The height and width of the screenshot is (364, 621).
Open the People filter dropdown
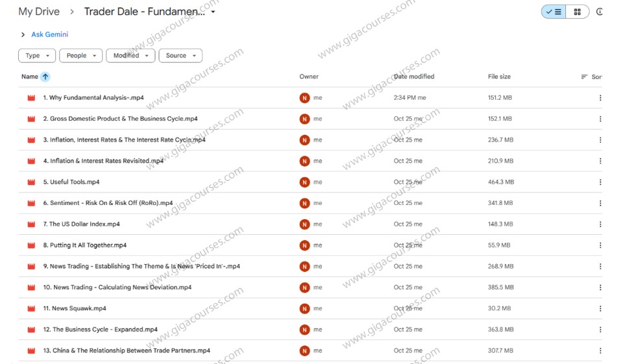coord(80,56)
